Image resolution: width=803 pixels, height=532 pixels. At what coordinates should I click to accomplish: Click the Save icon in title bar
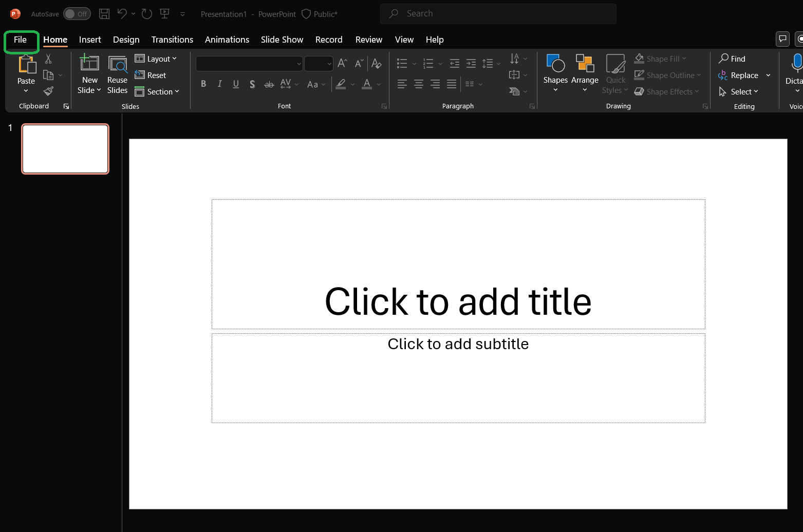pos(104,14)
